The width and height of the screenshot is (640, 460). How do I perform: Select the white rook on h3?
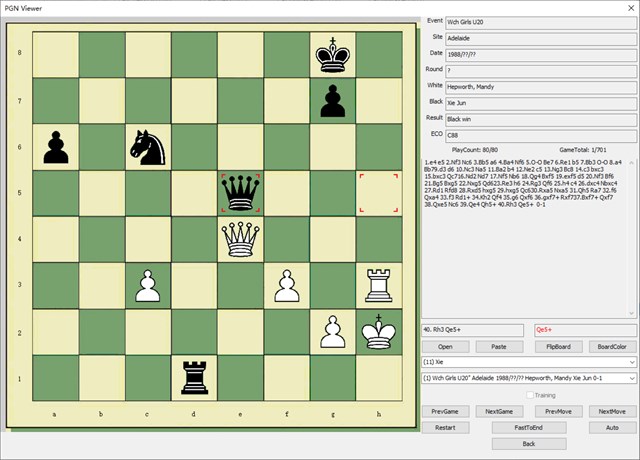[x=379, y=285]
